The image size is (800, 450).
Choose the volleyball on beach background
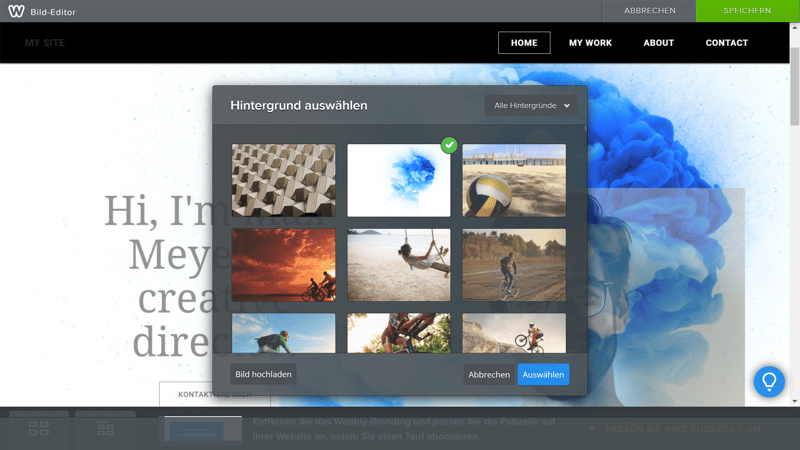[x=514, y=180]
